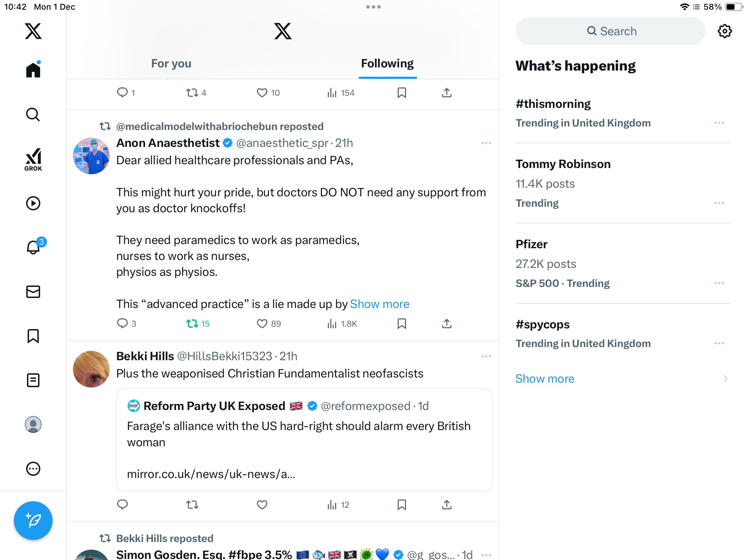The image size is (747, 560).
Task: Undo repost on Anon Anaesthetist's post
Action: tap(192, 324)
